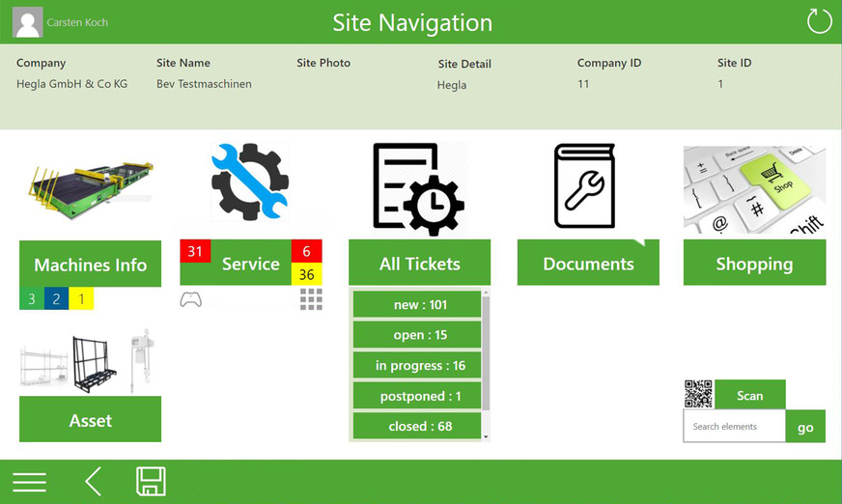Go back using the left arrow icon
The image size is (842, 504).
(93, 482)
